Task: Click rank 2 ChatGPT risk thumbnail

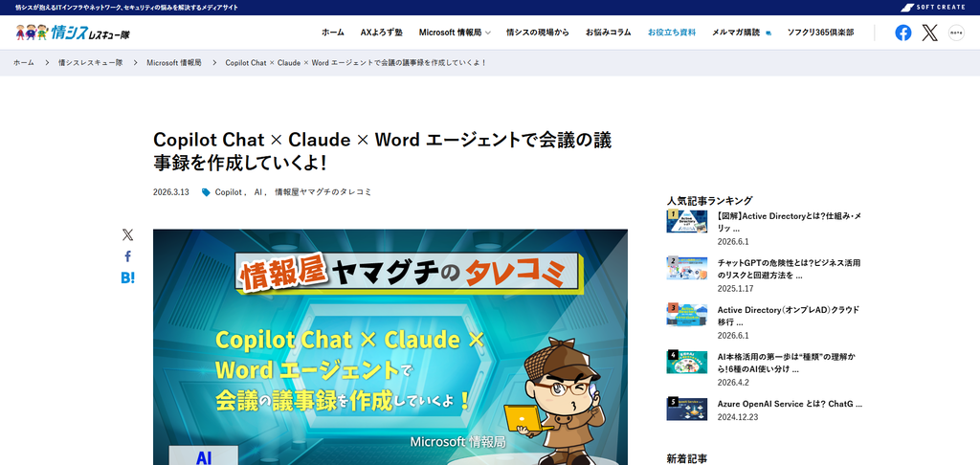Action: pyautogui.click(x=687, y=268)
